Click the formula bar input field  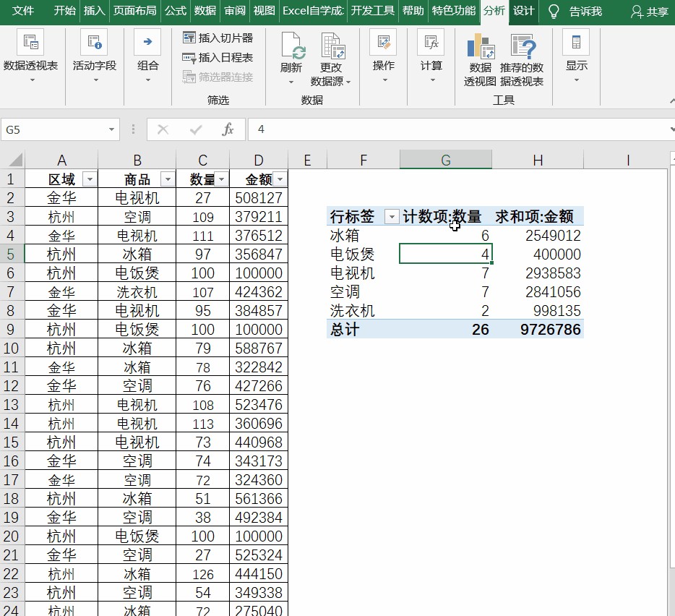(x=455, y=129)
